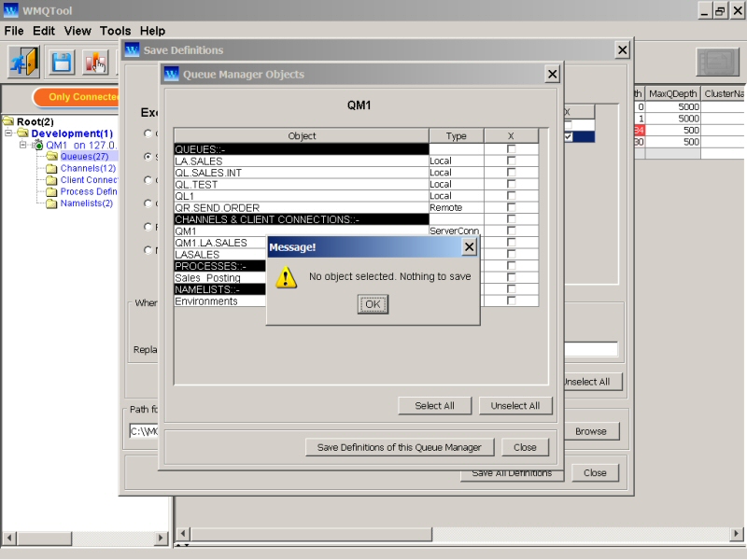Click the save floppy disk toolbar icon
747x560 pixels.
pos(62,63)
